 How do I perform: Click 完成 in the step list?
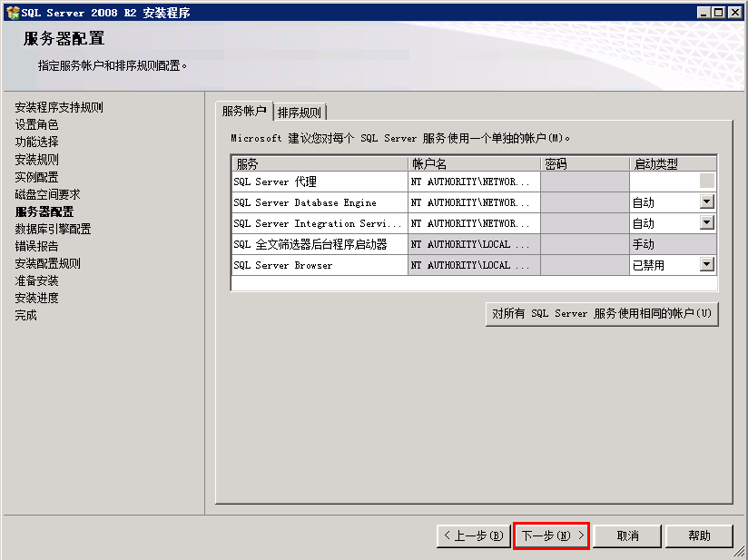tap(25, 315)
